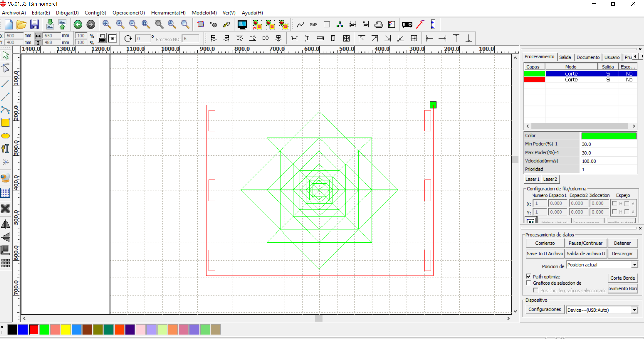Image resolution: width=644 pixels, height=339 pixels.
Task: Open the Posicion actual dropdown
Action: pos(634,265)
